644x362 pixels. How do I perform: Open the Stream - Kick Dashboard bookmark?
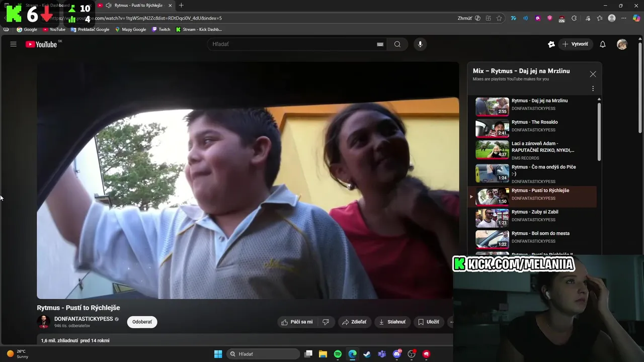199,30
